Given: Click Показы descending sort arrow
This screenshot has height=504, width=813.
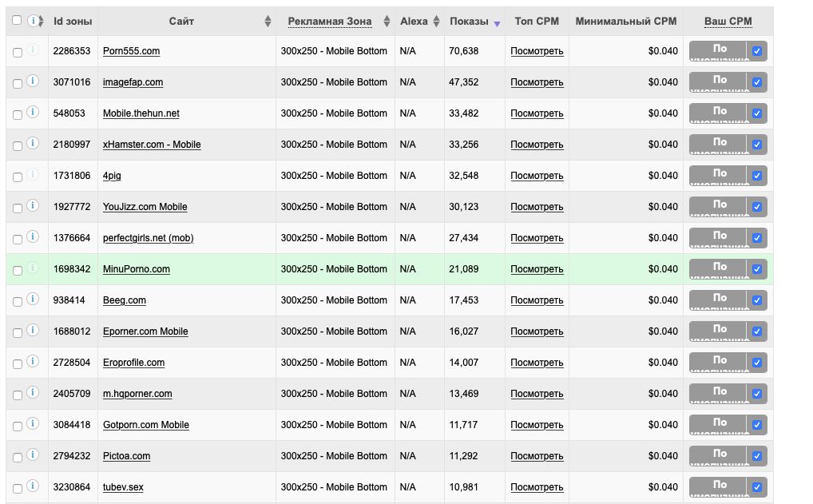Looking at the screenshot, I should click(497, 25).
